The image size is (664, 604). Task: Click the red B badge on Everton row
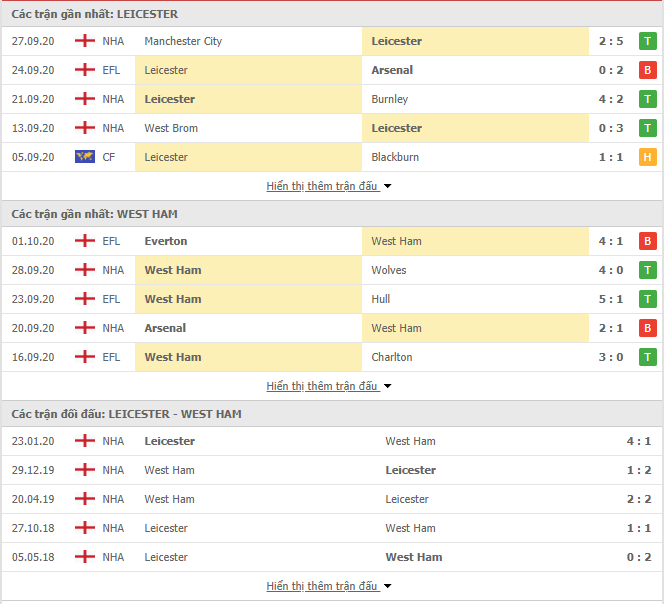(647, 241)
